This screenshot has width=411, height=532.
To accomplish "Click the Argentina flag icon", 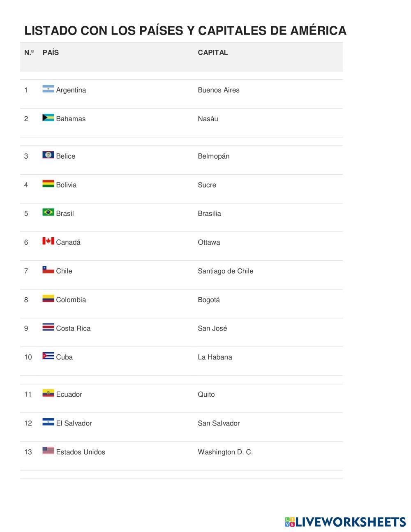I will click(x=48, y=89).
